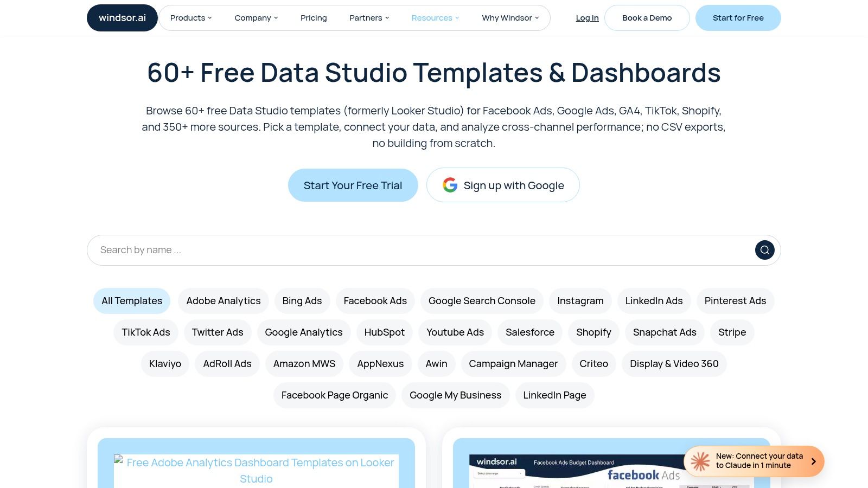Select Google Search Console filter

(482, 301)
